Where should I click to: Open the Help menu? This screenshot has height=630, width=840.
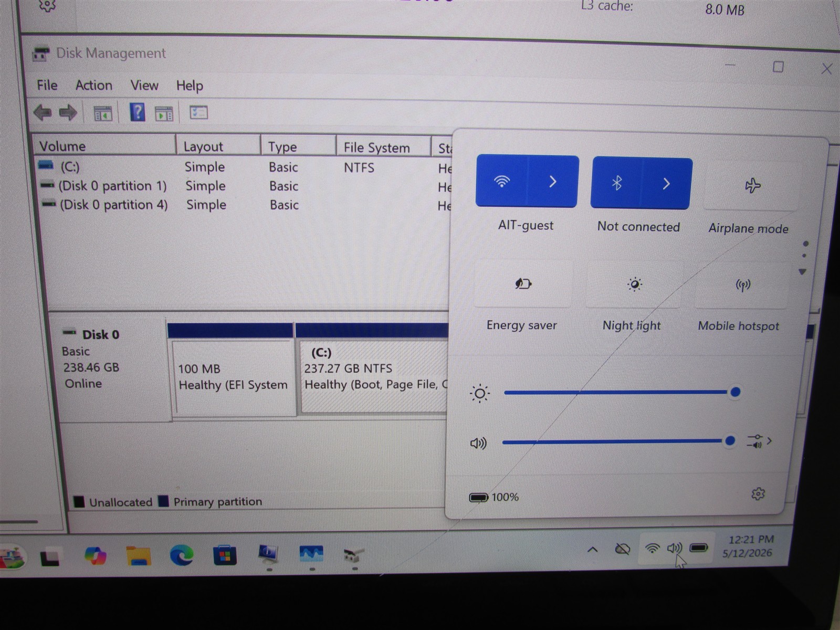[190, 86]
